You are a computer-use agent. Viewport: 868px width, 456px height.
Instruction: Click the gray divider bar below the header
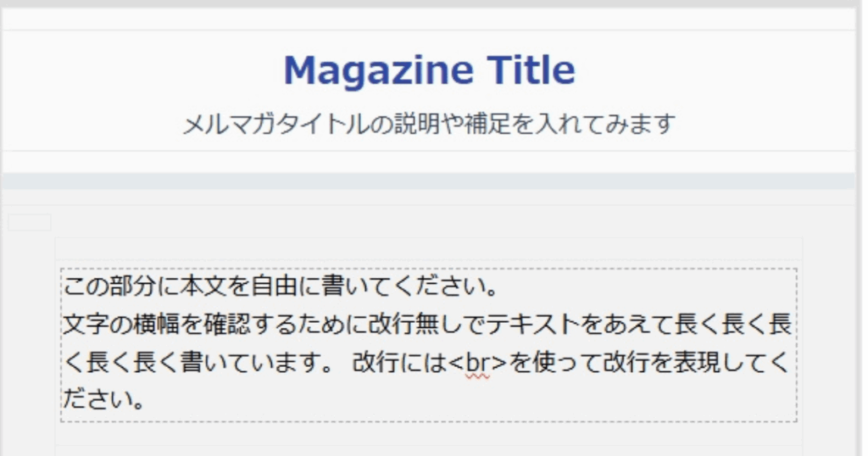(428, 181)
